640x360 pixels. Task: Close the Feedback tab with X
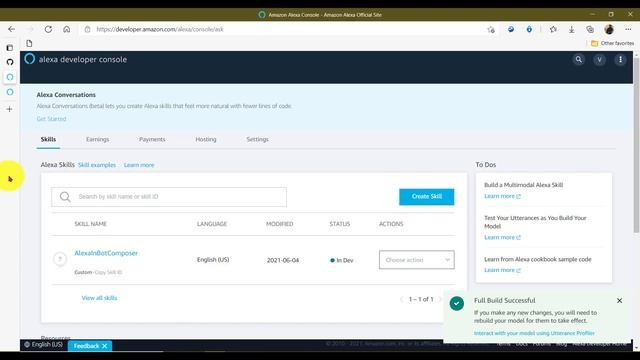click(104, 346)
